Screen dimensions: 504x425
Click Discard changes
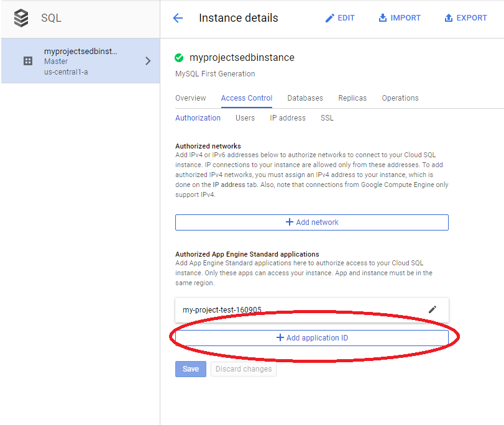click(x=245, y=368)
